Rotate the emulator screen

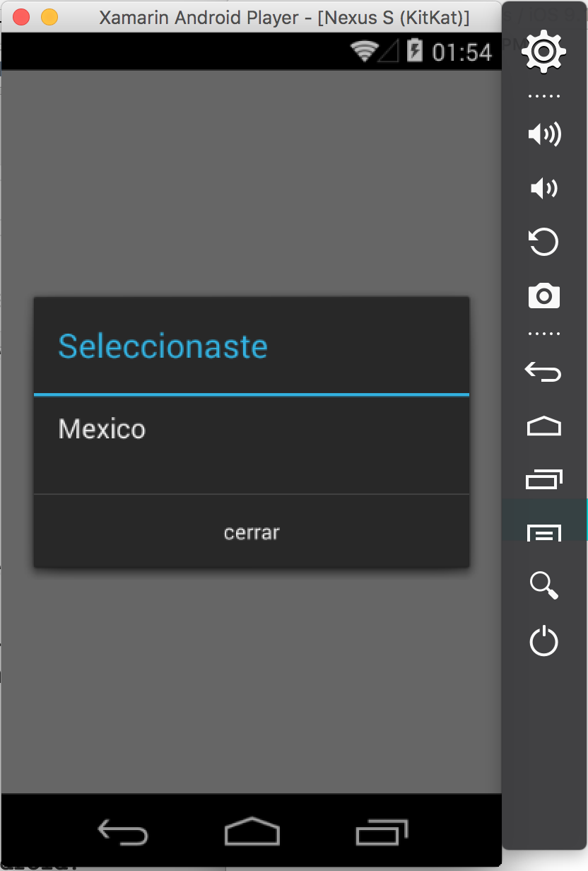click(544, 242)
